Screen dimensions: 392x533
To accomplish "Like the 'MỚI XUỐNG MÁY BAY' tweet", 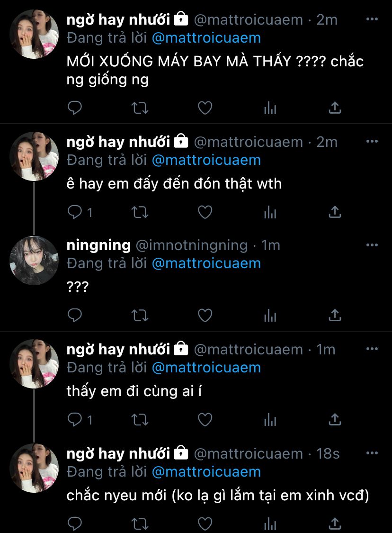I will (205, 108).
